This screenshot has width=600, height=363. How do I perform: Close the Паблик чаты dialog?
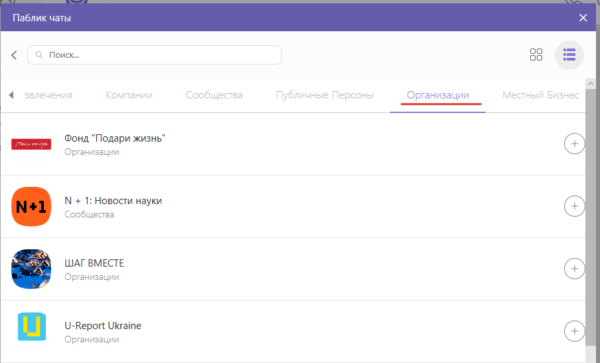[x=583, y=18]
